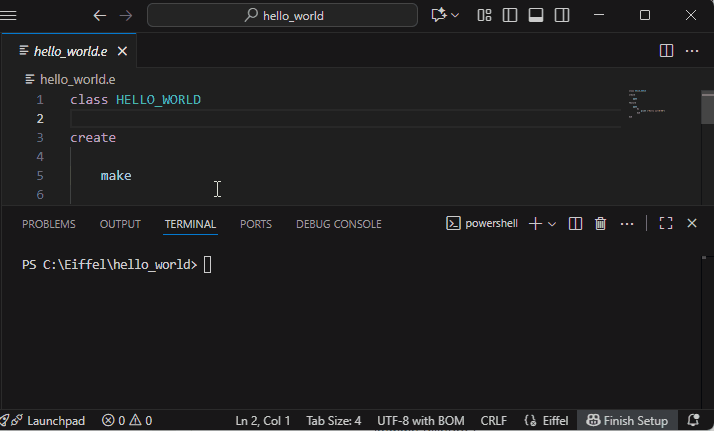The width and height of the screenshot is (714, 431).
Task: Click line number 4 in gutter
Action: (40, 157)
